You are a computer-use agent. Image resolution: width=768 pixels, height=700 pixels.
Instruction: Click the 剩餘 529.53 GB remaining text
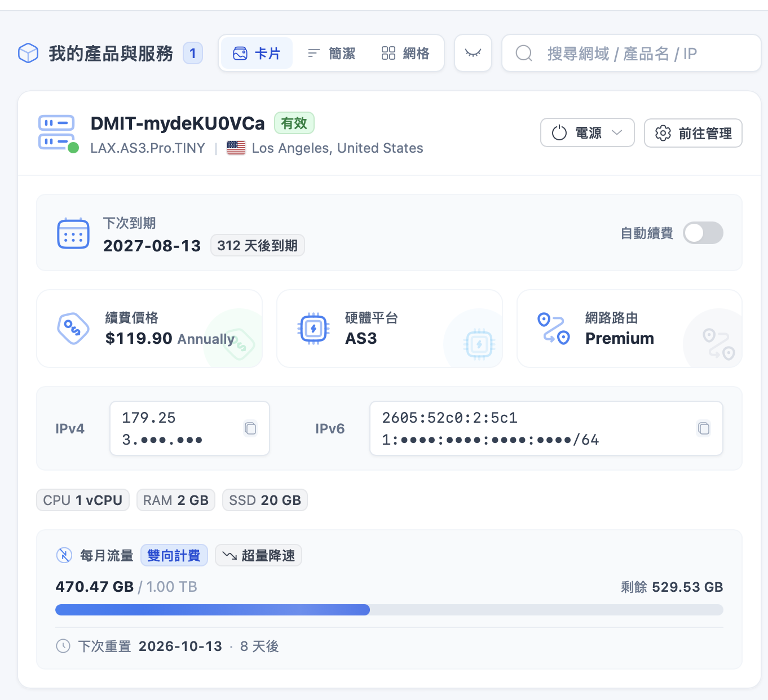(x=672, y=587)
